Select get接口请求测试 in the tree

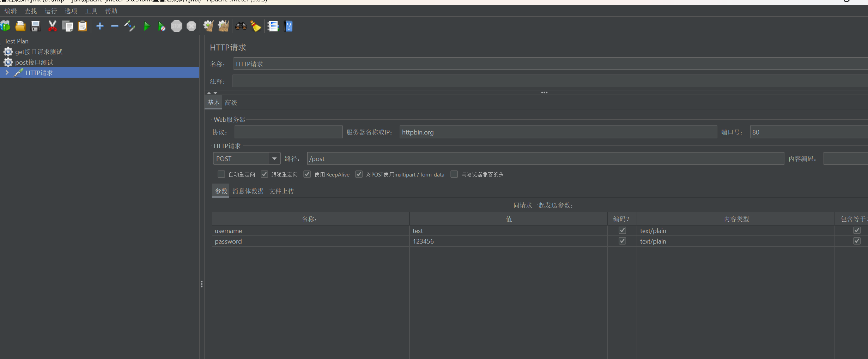[x=39, y=52]
